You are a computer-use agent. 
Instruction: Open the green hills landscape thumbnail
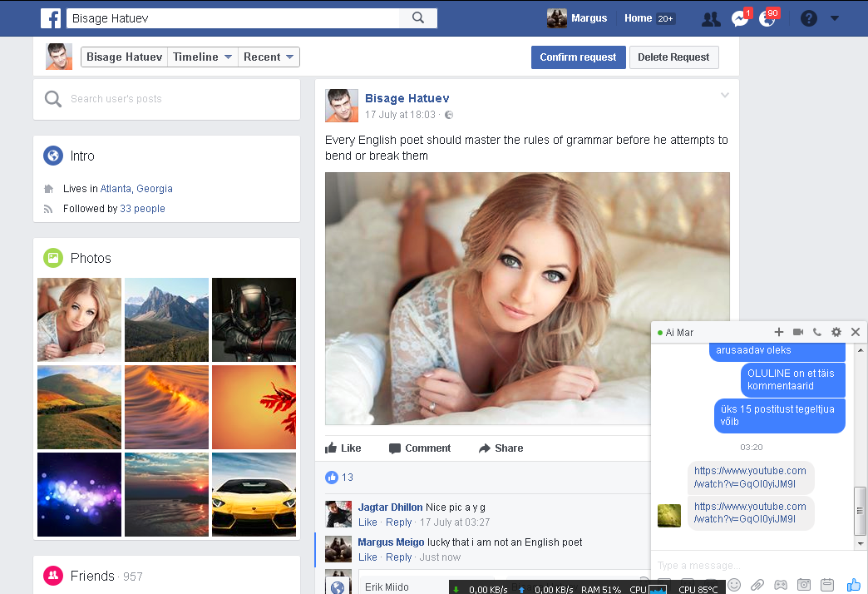coord(79,408)
